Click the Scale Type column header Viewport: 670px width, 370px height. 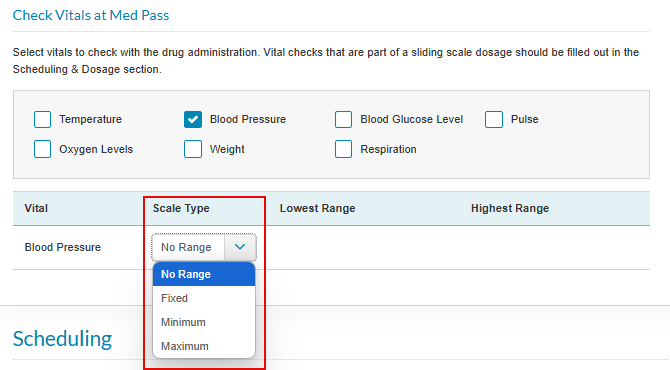coord(181,208)
